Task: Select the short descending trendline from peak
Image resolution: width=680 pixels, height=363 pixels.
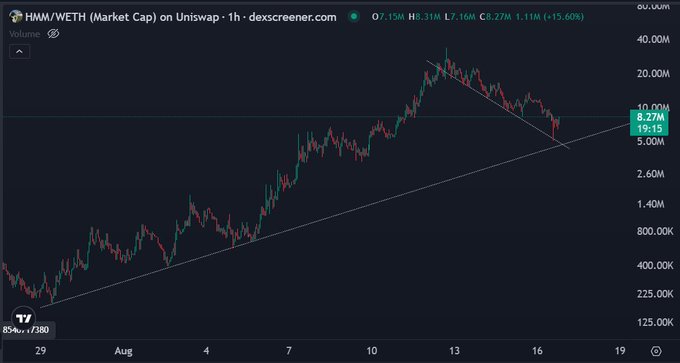Action: click(499, 105)
